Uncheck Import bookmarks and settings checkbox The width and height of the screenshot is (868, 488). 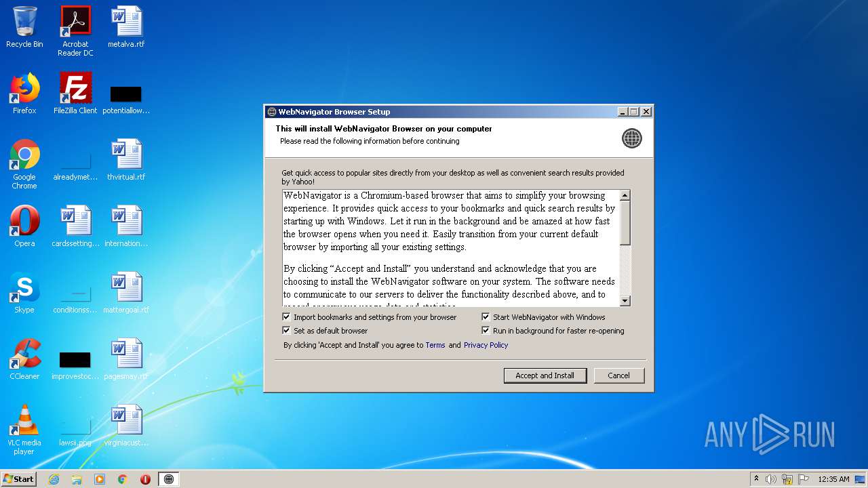click(287, 317)
